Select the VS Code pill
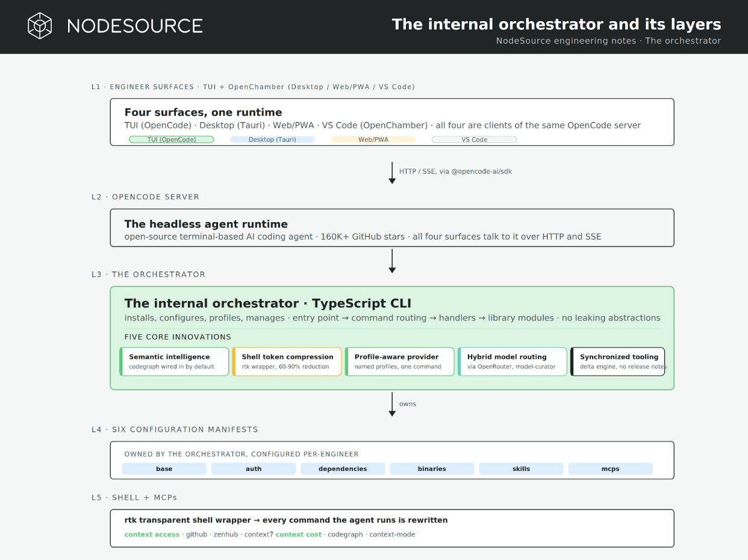Screen dimensions: 748x560 (x=475, y=140)
